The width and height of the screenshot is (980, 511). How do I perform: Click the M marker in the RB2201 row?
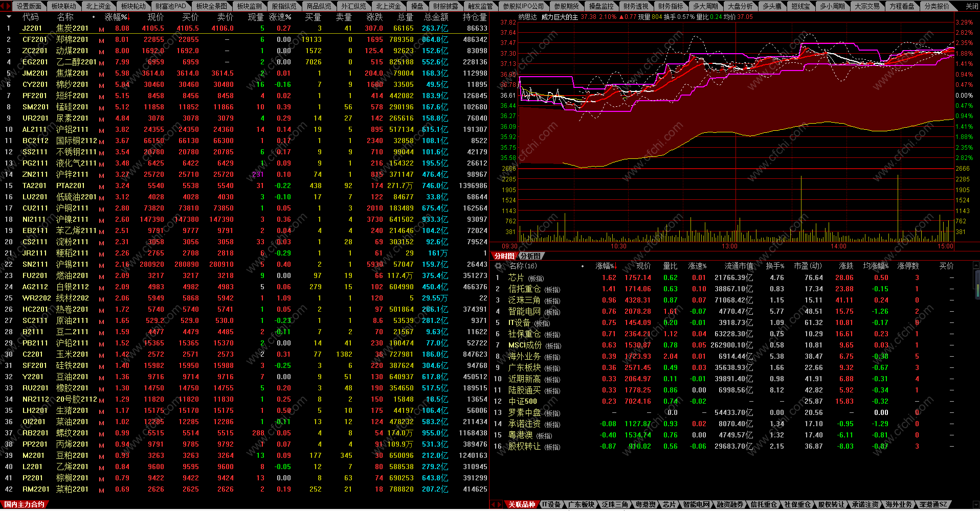(101, 434)
